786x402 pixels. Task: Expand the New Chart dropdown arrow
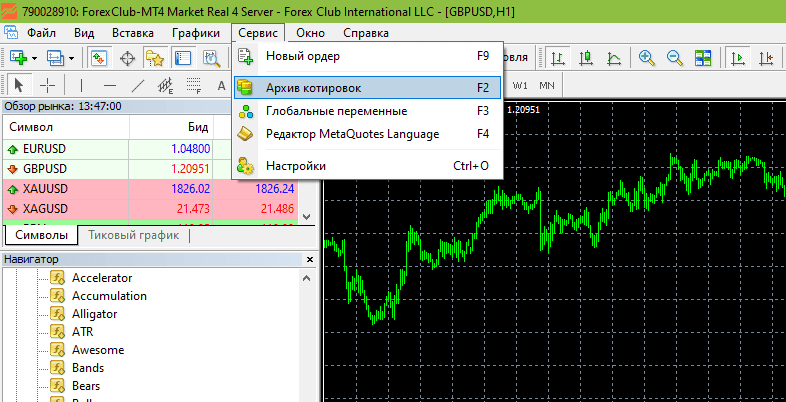pyautogui.click(x=35, y=59)
